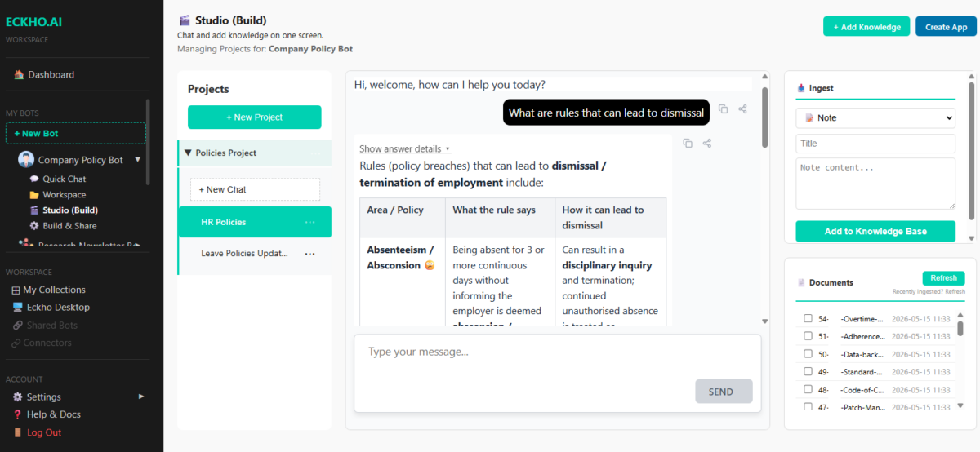Expand Show answer details
The image size is (980, 452).
click(405, 148)
